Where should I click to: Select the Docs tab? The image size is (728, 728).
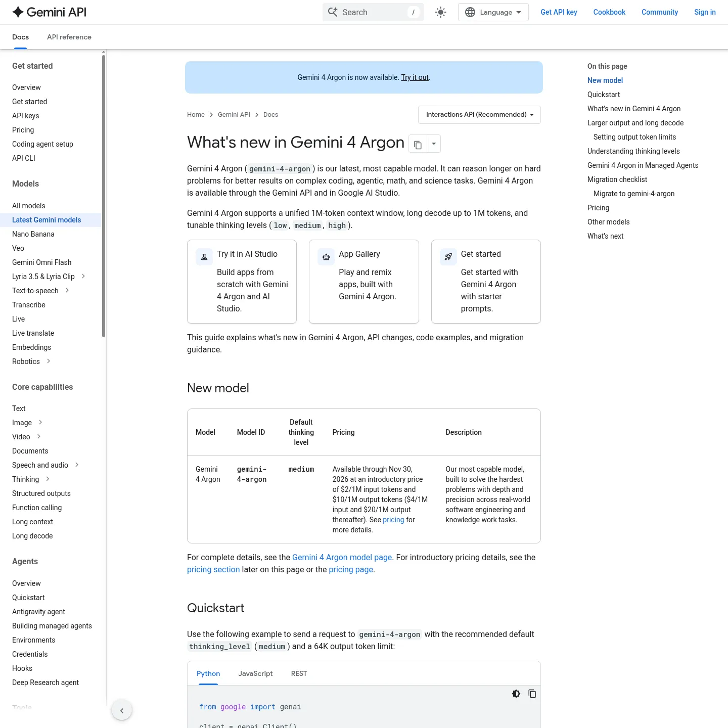click(20, 37)
